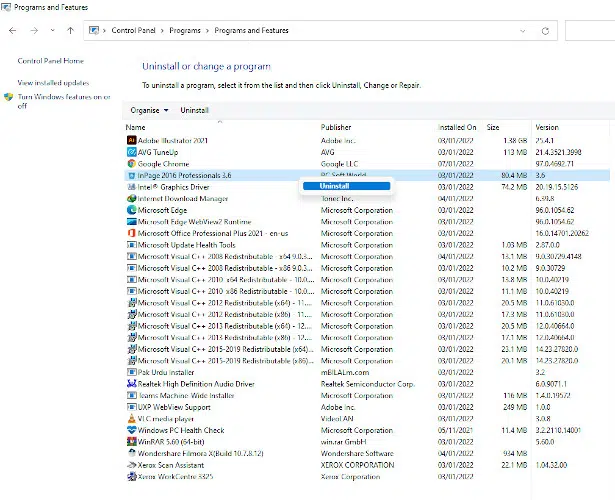
Task: Open Turn Windows features on or off
Action: [x=64, y=101]
